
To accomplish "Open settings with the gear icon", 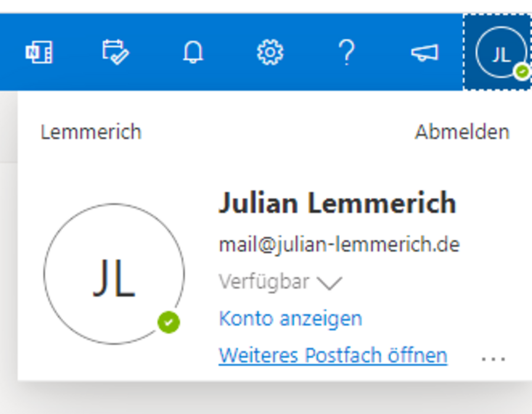I will [270, 52].
